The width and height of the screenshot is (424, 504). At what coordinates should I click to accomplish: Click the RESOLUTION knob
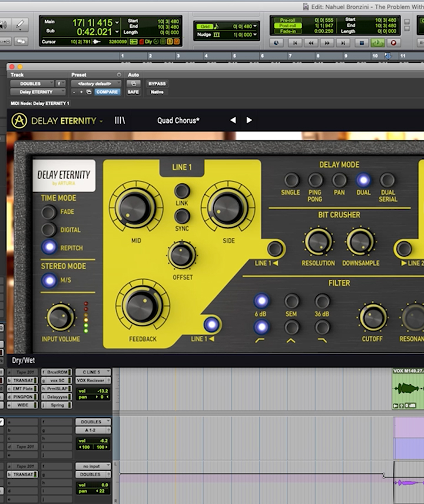point(318,242)
